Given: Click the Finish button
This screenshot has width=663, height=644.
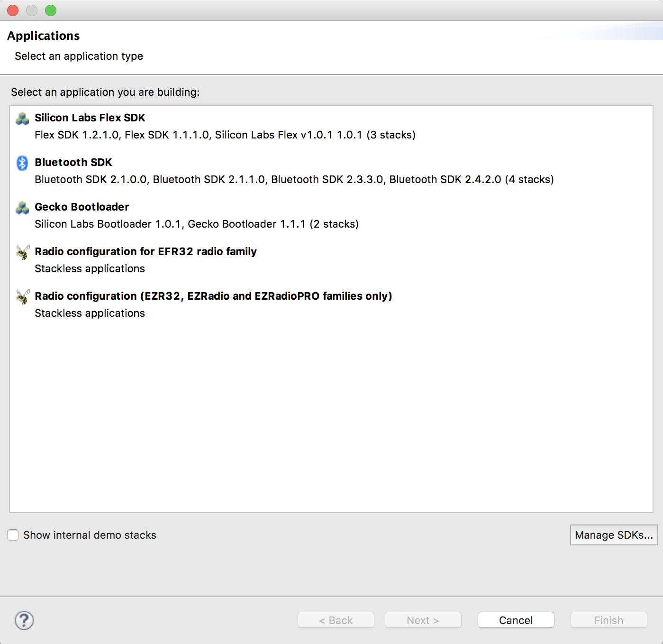Looking at the screenshot, I should (x=609, y=620).
